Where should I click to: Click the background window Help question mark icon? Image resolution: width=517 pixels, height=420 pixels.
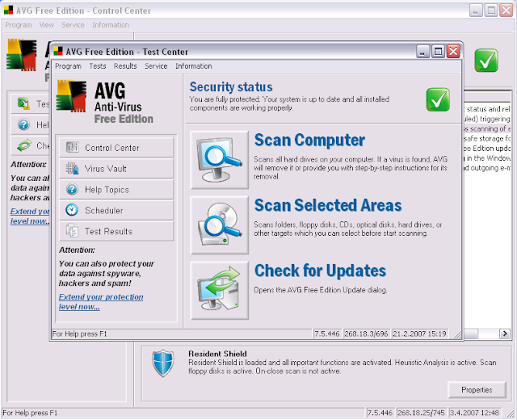(23, 124)
